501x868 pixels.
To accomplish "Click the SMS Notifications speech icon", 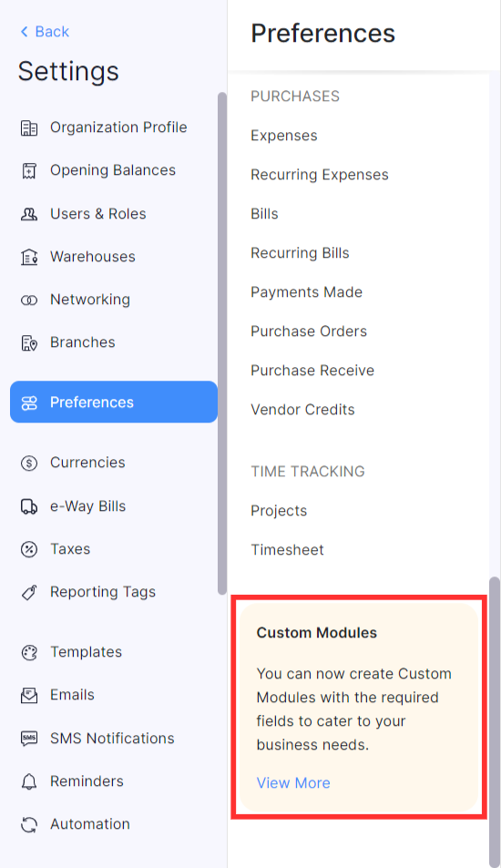I will [x=29, y=739].
